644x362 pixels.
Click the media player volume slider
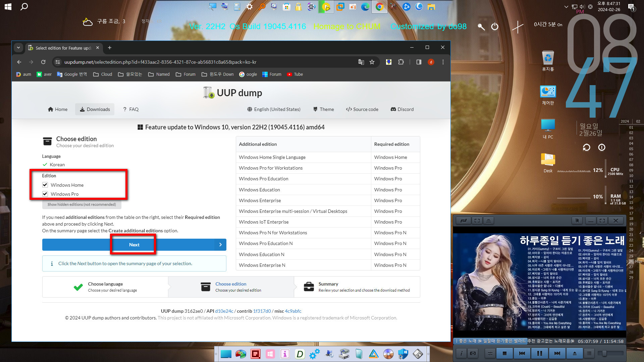pos(611,353)
